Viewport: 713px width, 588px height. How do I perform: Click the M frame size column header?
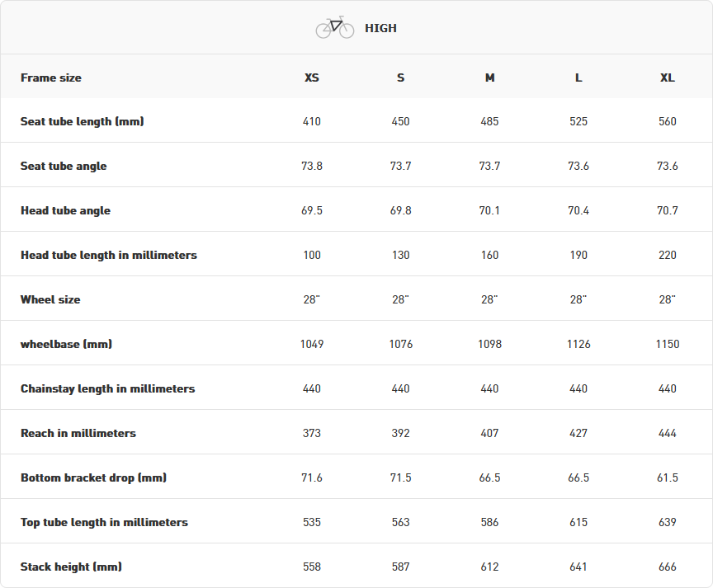[490, 78]
